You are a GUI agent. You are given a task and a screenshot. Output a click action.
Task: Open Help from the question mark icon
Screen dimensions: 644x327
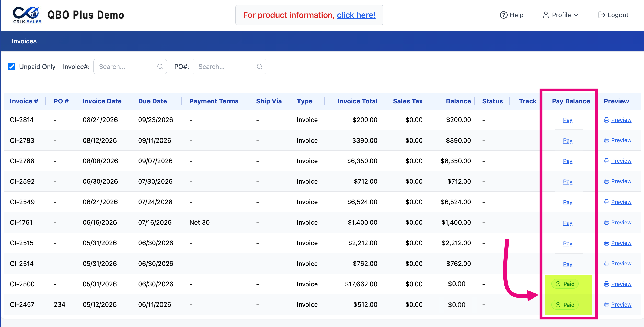503,15
